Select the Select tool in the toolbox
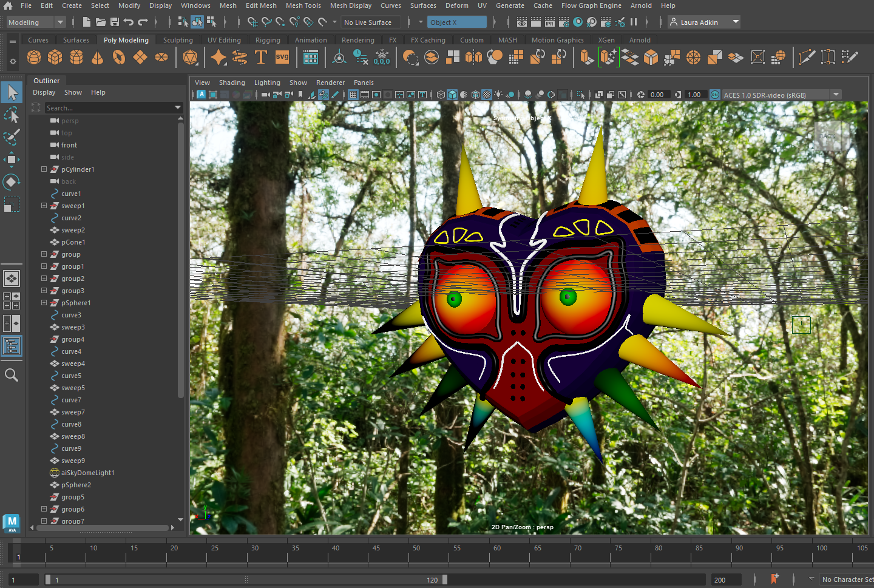This screenshot has width=874, height=588. 12,92
